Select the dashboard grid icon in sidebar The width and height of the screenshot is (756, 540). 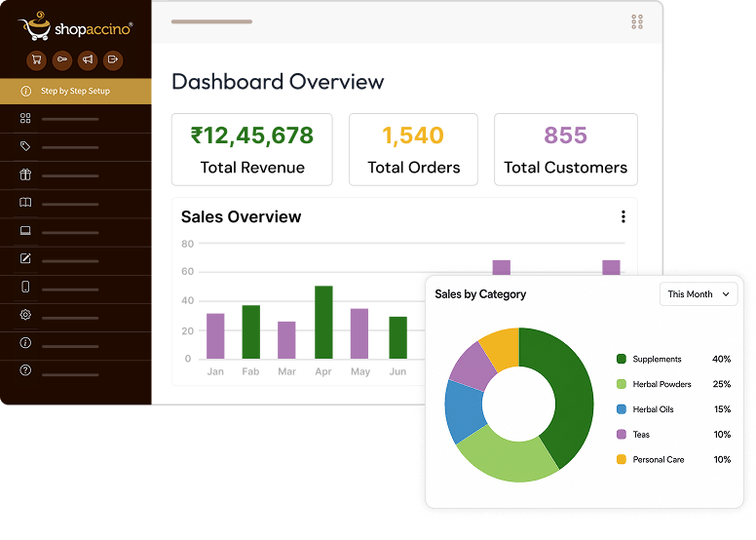pos(25,118)
